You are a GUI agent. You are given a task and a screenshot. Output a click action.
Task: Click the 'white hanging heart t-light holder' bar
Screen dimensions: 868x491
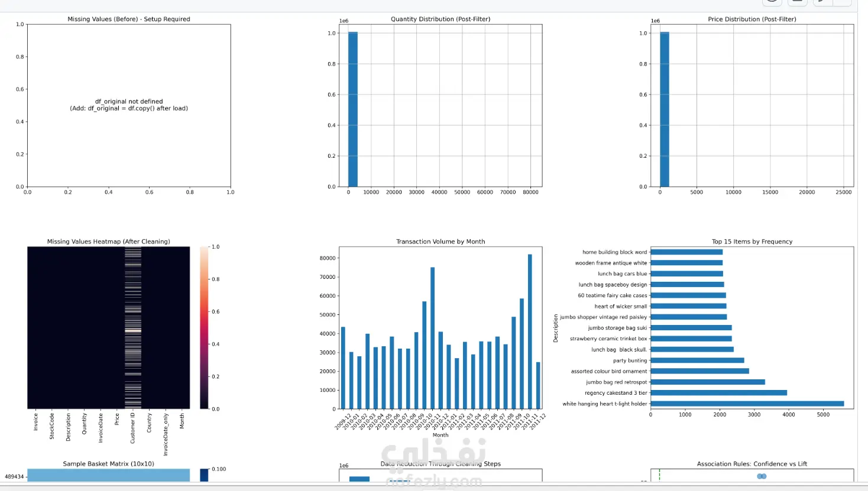747,404
